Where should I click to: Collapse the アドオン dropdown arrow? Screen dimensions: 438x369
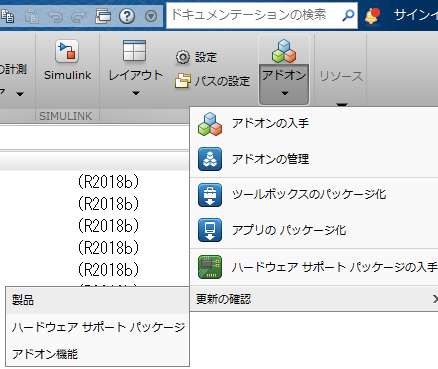coord(284,93)
